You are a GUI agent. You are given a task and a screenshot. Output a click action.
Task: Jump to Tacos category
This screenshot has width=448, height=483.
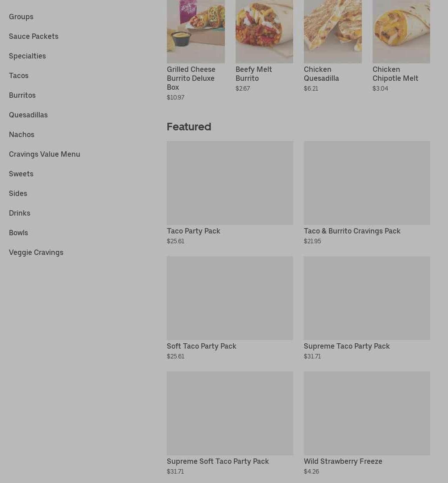[19, 76]
